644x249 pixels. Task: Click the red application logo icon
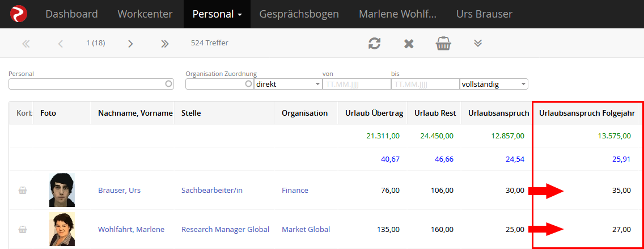19,14
